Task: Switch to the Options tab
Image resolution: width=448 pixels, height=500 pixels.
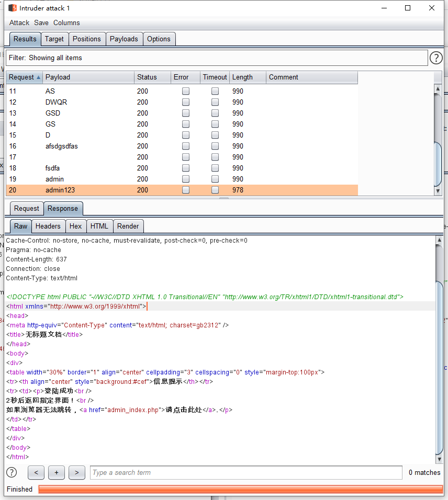Action: pyautogui.click(x=159, y=39)
